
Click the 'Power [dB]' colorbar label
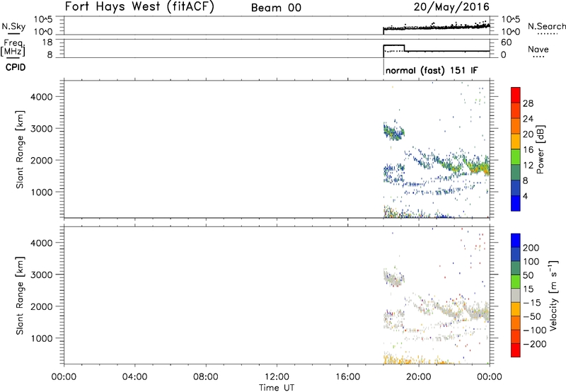(x=540, y=149)
